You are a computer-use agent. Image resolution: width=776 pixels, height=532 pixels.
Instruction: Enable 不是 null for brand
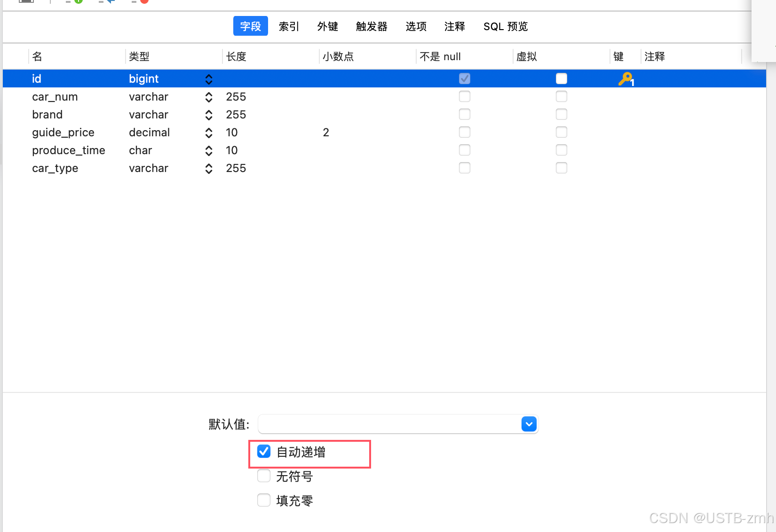[x=465, y=114]
